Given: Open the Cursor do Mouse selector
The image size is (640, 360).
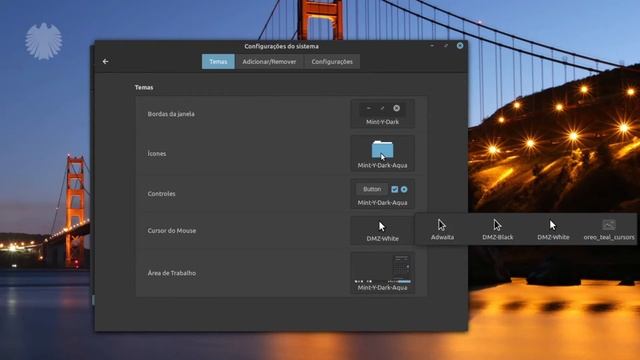Looking at the screenshot, I should [x=382, y=231].
